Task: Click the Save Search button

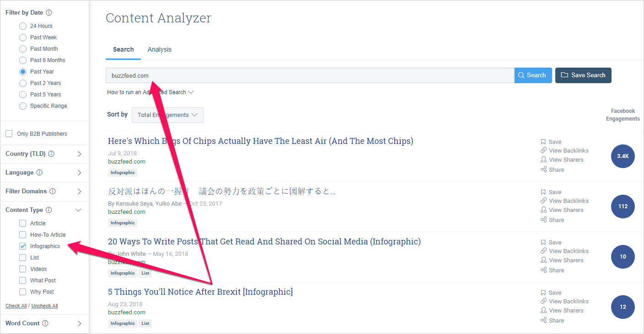Action: click(x=583, y=75)
